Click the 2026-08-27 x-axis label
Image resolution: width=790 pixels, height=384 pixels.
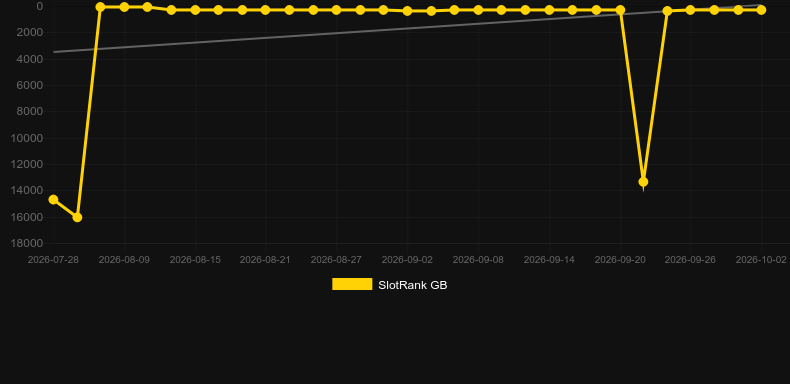pyautogui.click(x=336, y=260)
